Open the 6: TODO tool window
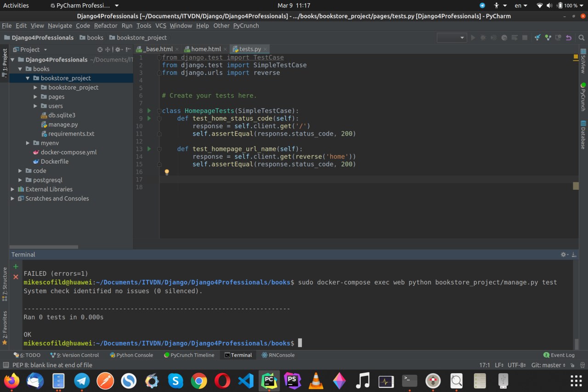The width and height of the screenshot is (588, 392). [27, 355]
